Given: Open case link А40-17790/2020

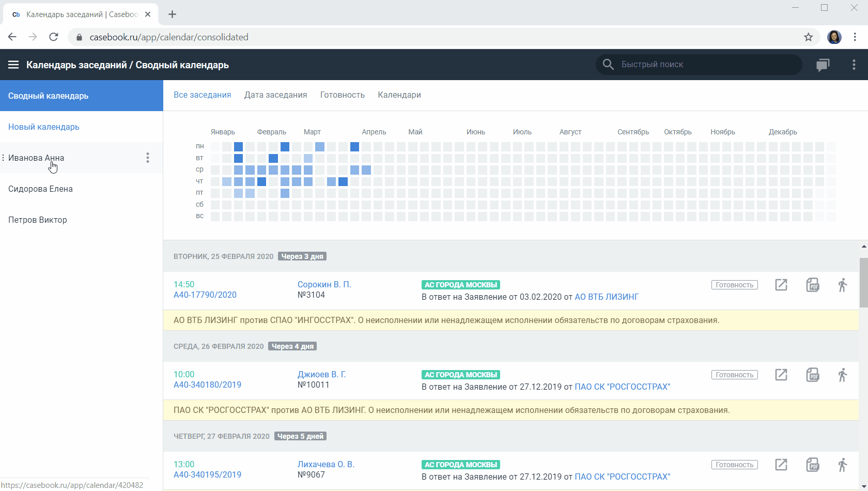Looking at the screenshot, I should tap(205, 295).
